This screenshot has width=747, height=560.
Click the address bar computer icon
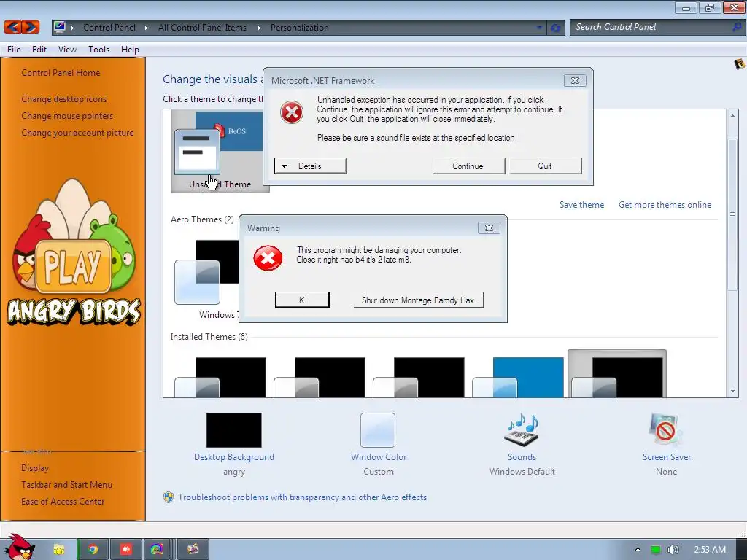(60, 27)
